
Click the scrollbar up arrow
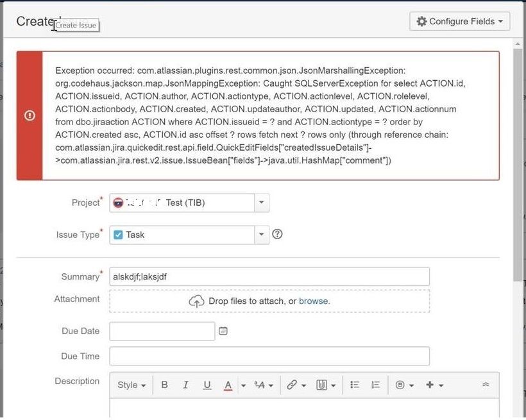(518, 44)
